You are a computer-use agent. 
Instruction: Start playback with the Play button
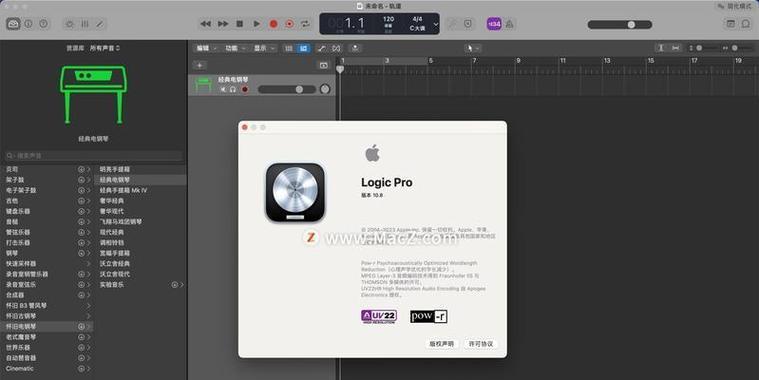257,24
